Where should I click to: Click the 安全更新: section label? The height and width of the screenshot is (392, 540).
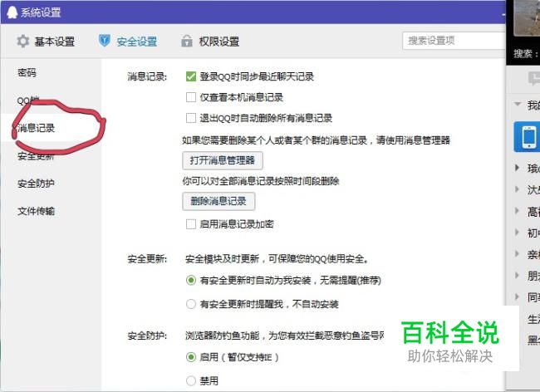click(x=147, y=259)
